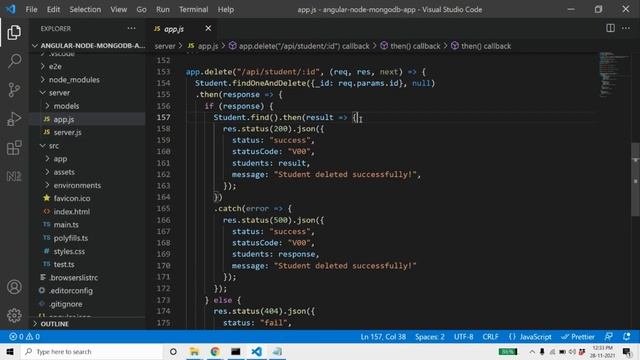This screenshot has height=360, width=640.
Task: Collapse the server folder
Action: [x=59, y=93]
